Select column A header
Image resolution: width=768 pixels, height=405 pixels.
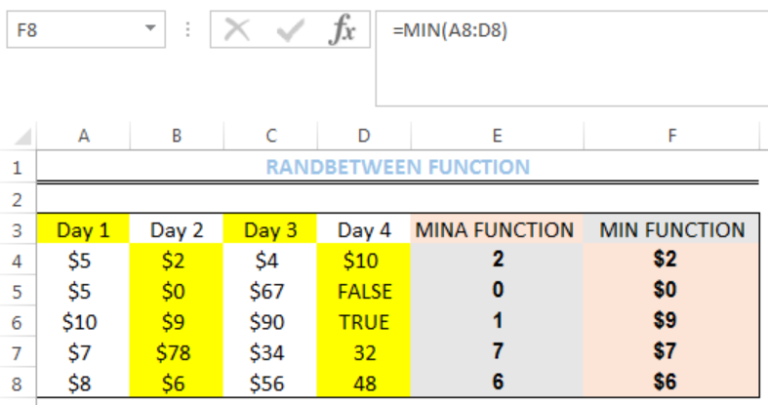tap(84, 136)
